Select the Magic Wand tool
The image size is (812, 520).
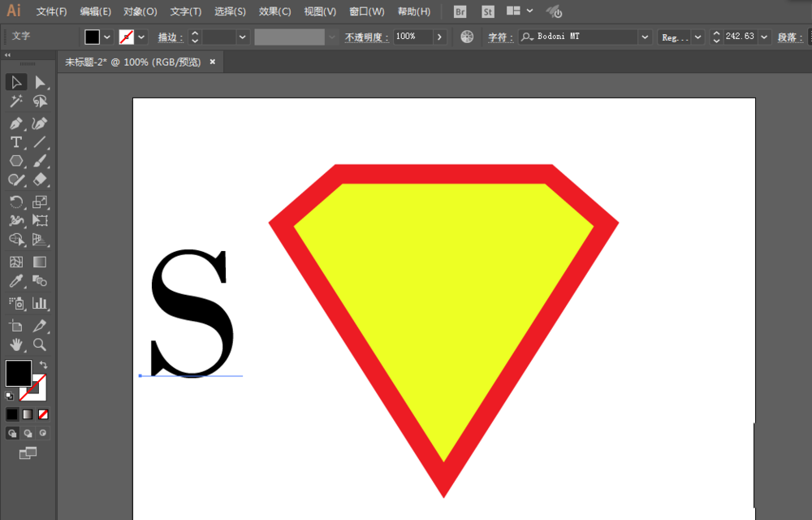(16, 102)
